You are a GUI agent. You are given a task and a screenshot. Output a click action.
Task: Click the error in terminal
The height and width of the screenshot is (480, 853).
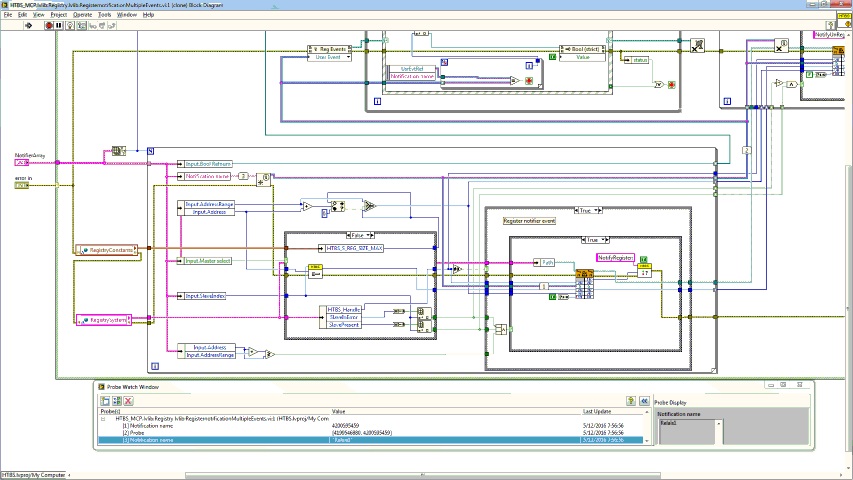tap(22, 183)
